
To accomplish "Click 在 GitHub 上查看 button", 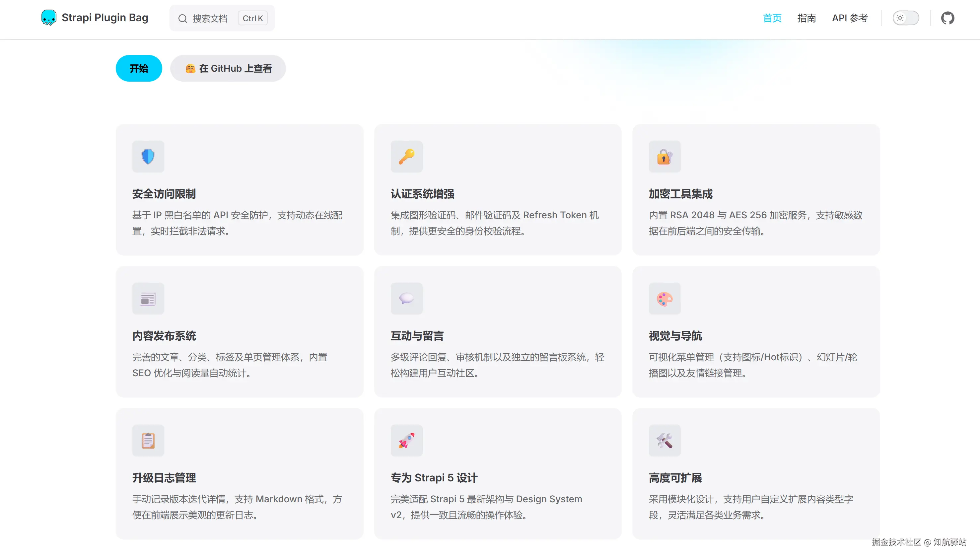I will pos(228,68).
